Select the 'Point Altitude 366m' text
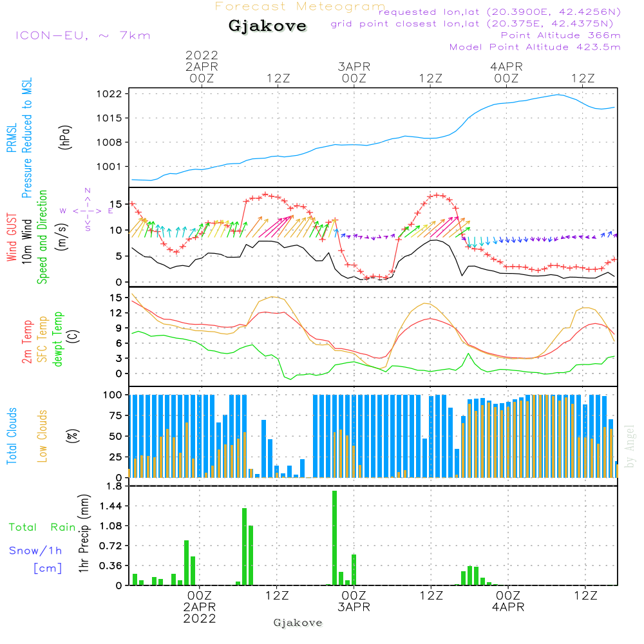The image size is (644, 644). pyautogui.click(x=561, y=35)
